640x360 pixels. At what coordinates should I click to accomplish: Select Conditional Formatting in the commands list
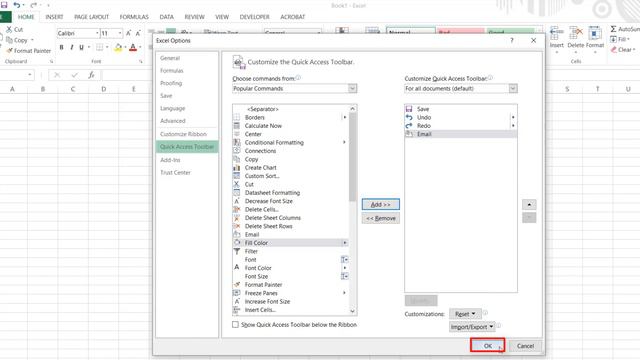click(x=291, y=142)
